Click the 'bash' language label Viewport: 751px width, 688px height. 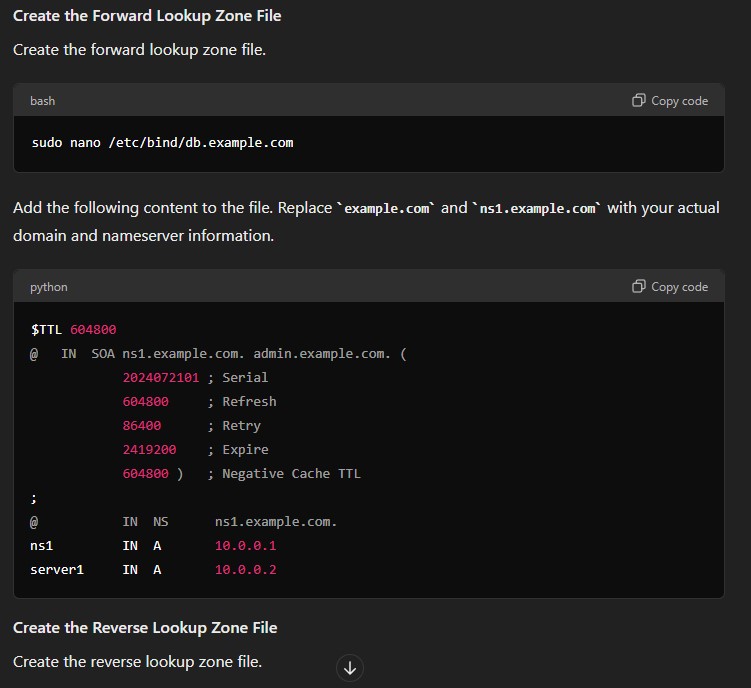43,101
